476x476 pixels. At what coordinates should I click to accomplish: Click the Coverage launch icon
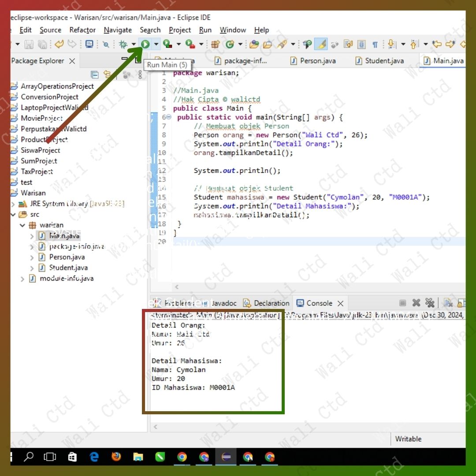point(167,45)
